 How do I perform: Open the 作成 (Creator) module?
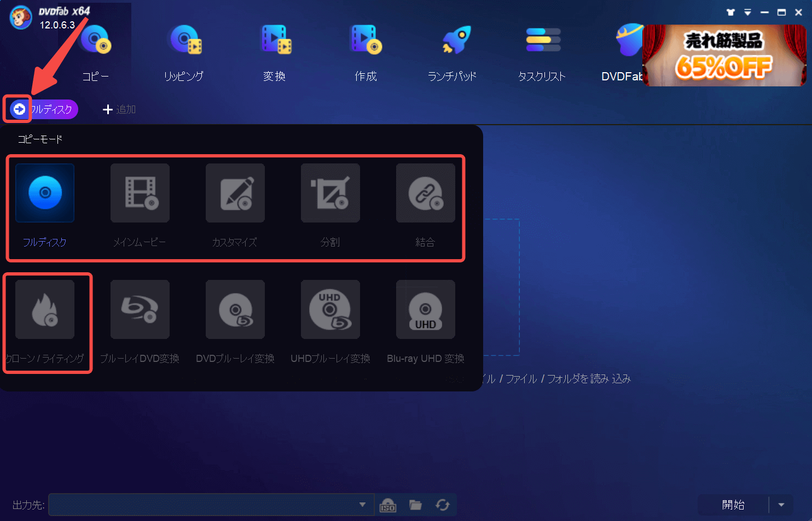pyautogui.click(x=366, y=54)
